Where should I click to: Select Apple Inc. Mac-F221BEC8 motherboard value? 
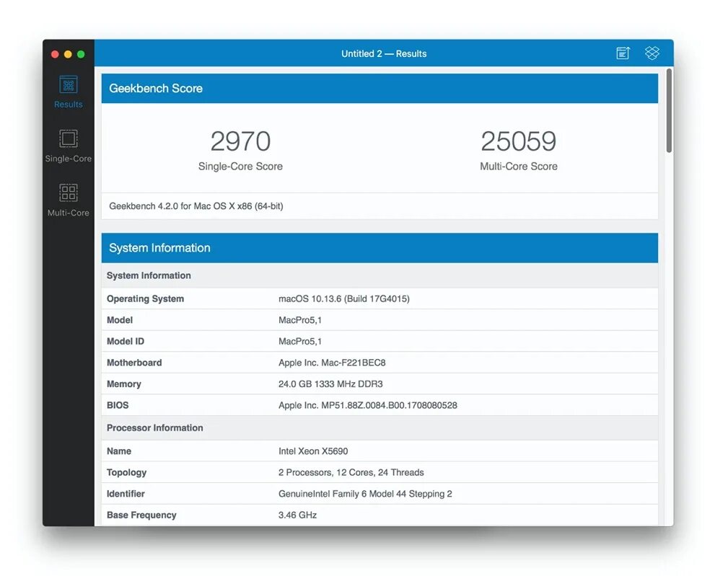[332, 363]
